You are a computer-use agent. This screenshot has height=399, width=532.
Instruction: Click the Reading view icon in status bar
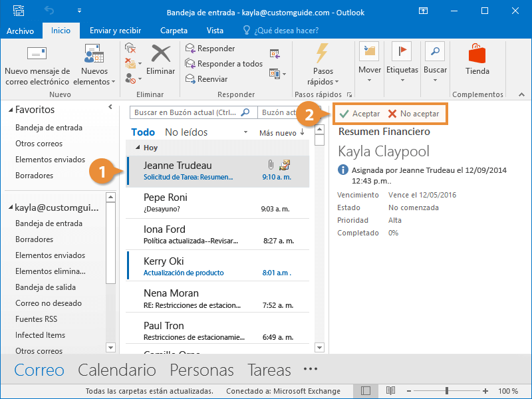[390, 391]
